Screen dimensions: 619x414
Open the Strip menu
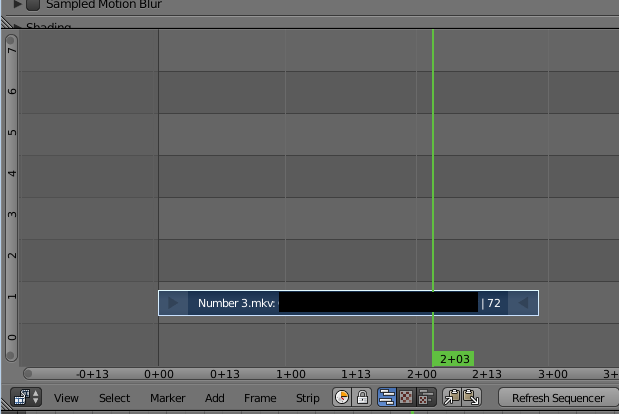click(308, 398)
